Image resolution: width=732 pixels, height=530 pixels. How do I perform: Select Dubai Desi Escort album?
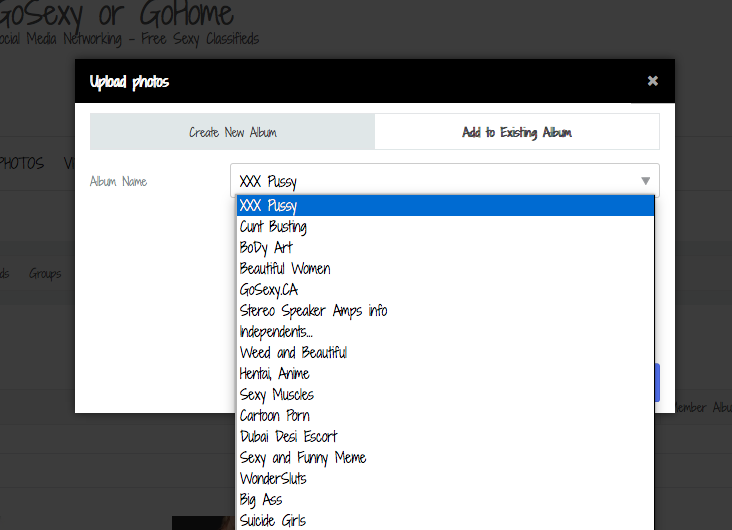point(445,437)
